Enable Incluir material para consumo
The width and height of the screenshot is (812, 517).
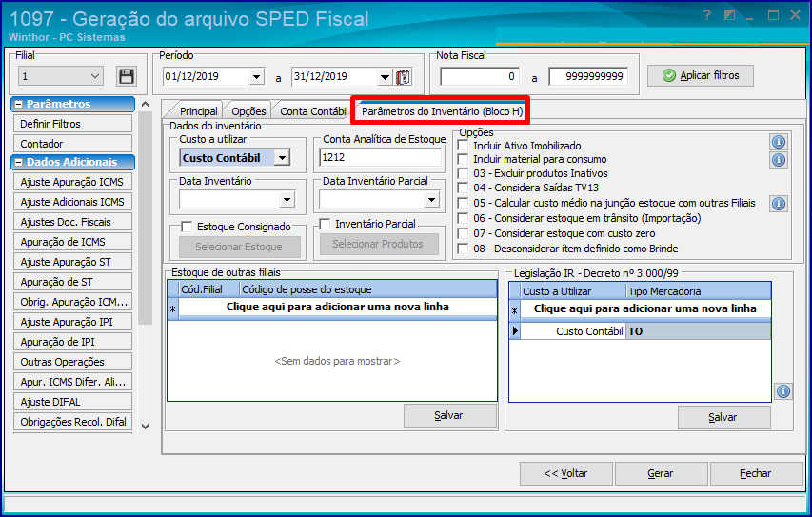point(463,160)
